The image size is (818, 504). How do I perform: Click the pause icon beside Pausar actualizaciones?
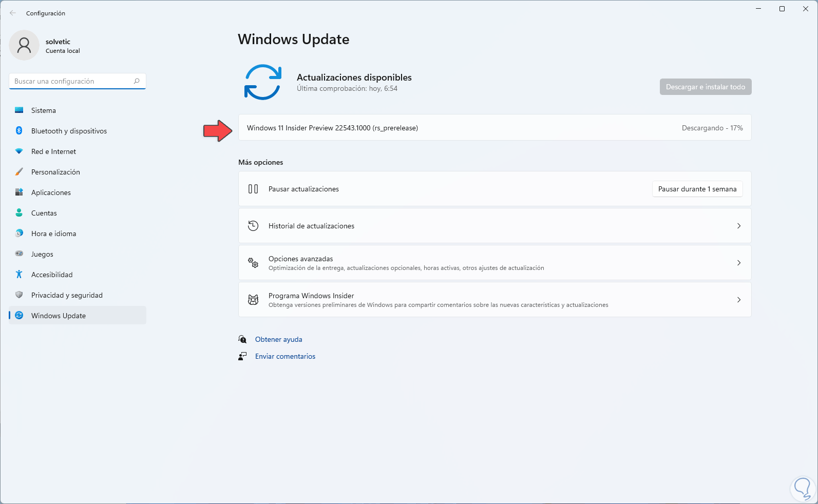click(x=253, y=189)
